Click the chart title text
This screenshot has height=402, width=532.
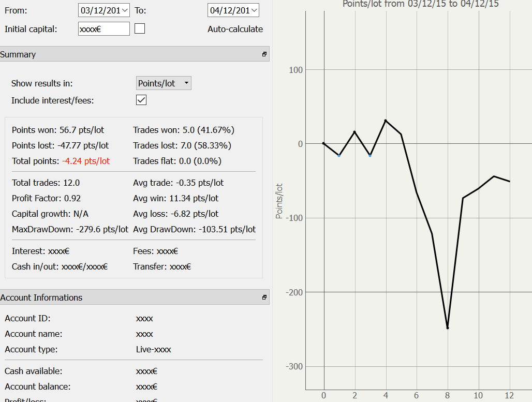[x=421, y=4]
